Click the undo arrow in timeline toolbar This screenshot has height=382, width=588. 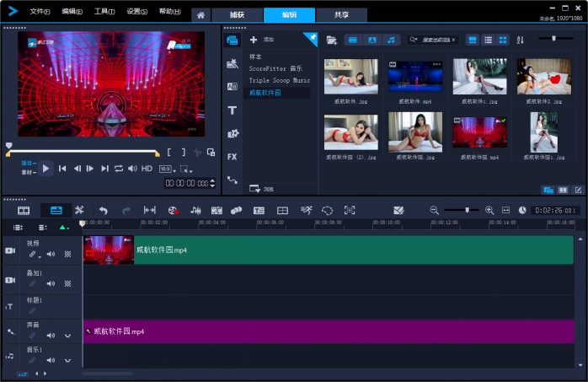coord(104,210)
